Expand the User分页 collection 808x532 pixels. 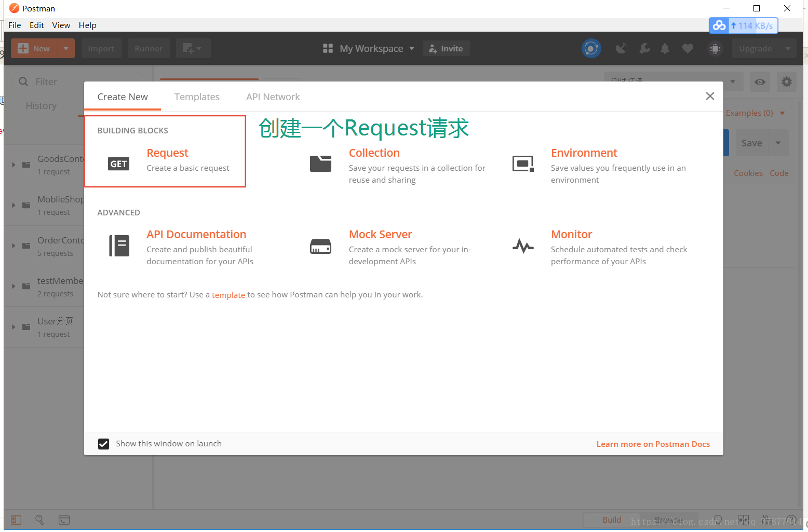14,326
